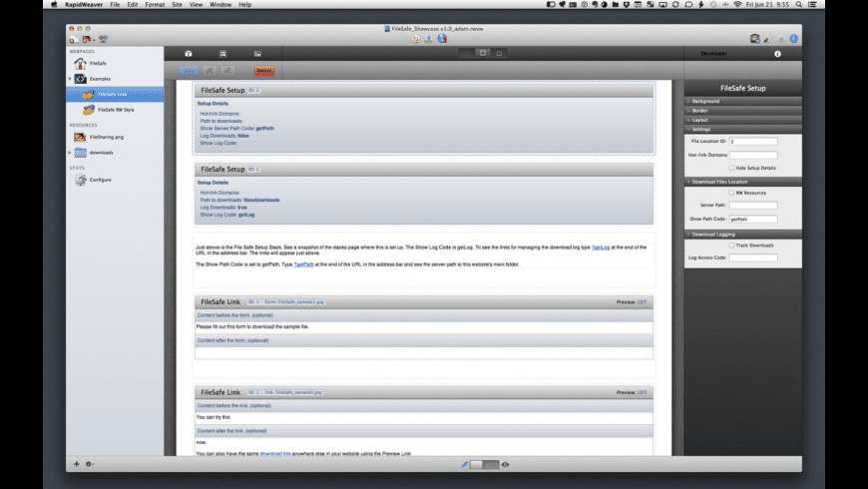Open Spotlight search in the menu bar
Viewport: 868px width, 489px height.
point(799,4)
